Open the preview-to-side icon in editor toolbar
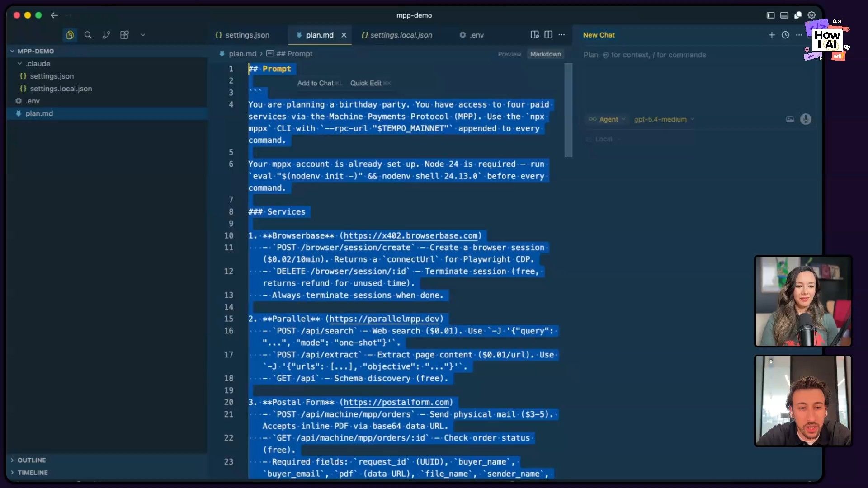This screenshot has width=868, height=488. 535,35
